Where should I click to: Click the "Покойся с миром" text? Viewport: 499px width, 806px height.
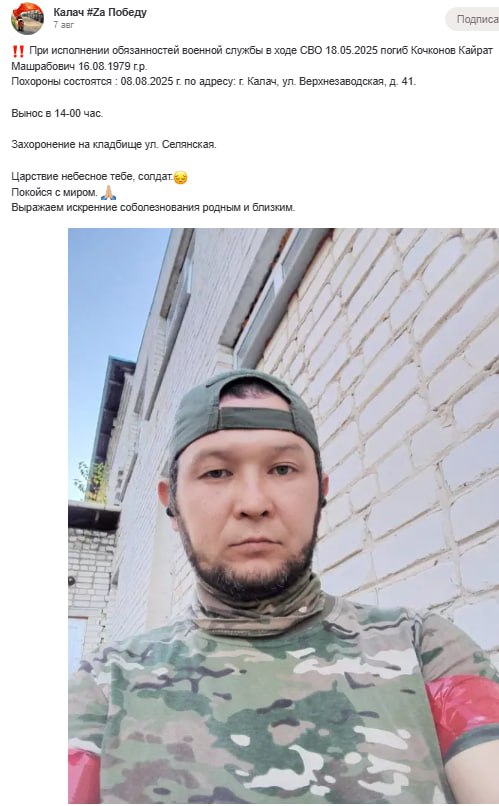(x=54, y=192)
